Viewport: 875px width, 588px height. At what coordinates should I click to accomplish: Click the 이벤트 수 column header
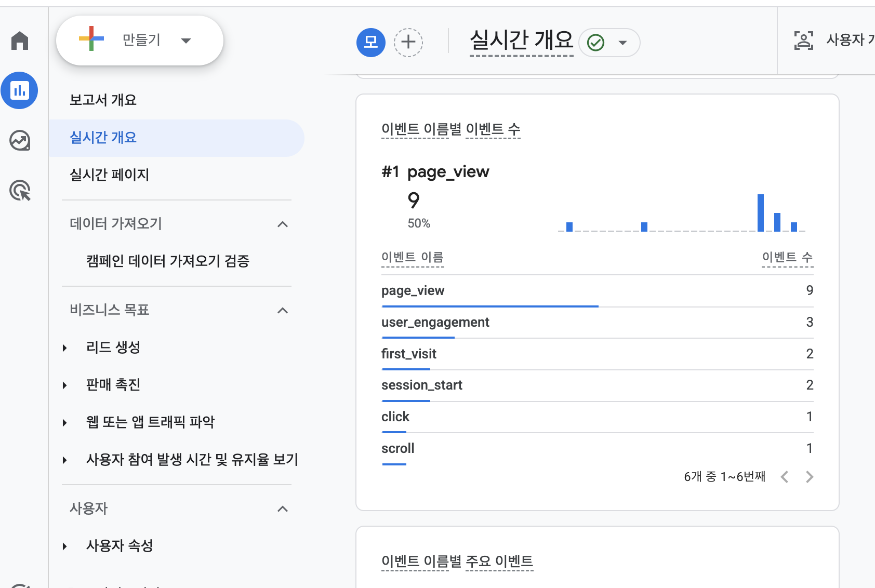(x=787, y=257)
